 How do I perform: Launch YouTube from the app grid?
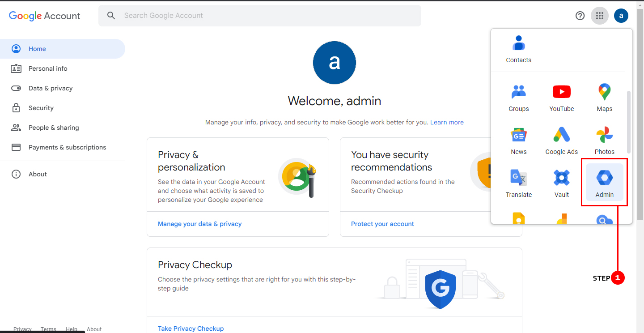tap(561, 97)
